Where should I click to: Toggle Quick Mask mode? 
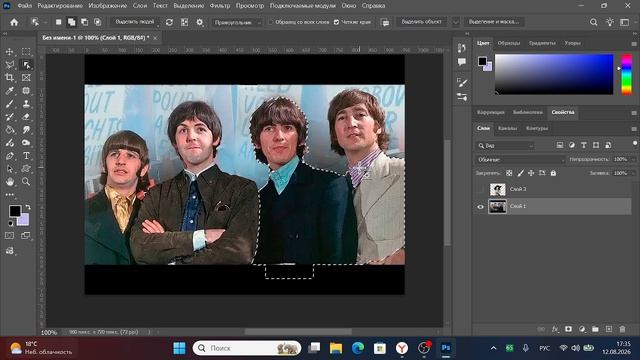click(x=9, y=236)
